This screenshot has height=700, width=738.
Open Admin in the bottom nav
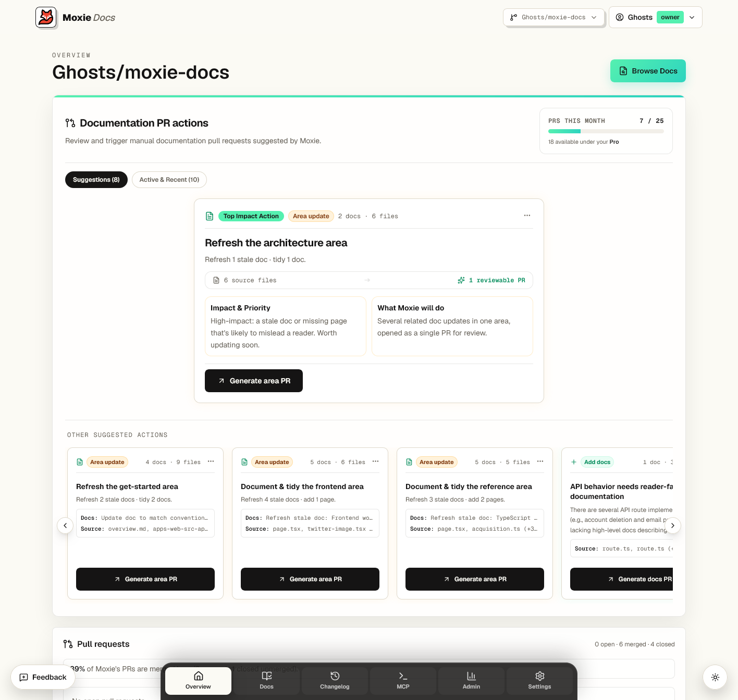[x=471, y=681]
